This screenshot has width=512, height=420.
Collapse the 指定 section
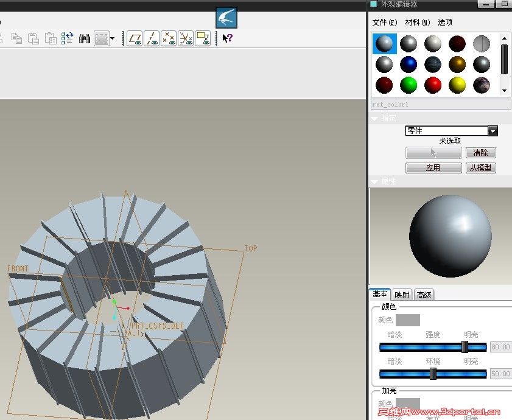375,119
